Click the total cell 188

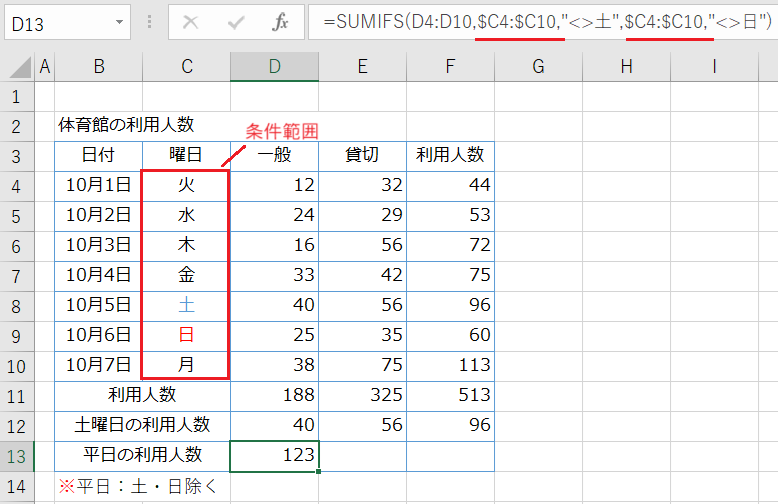point(274,396)
